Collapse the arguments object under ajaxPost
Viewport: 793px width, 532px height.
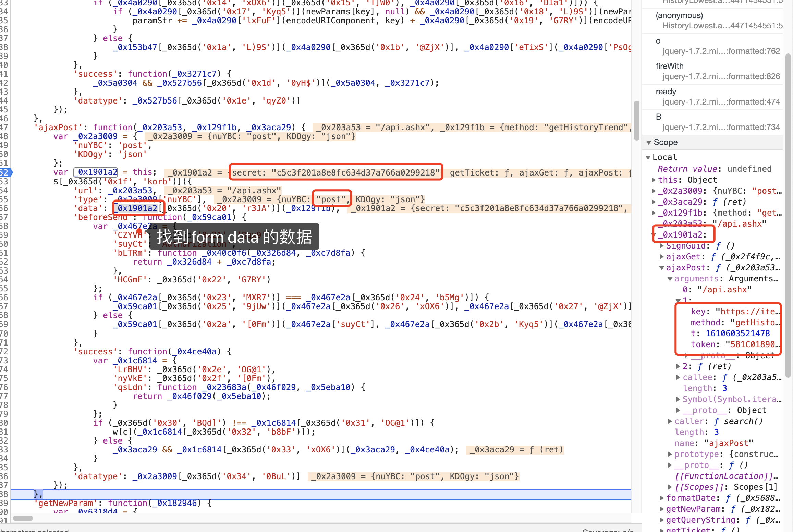tap(670, 279)
